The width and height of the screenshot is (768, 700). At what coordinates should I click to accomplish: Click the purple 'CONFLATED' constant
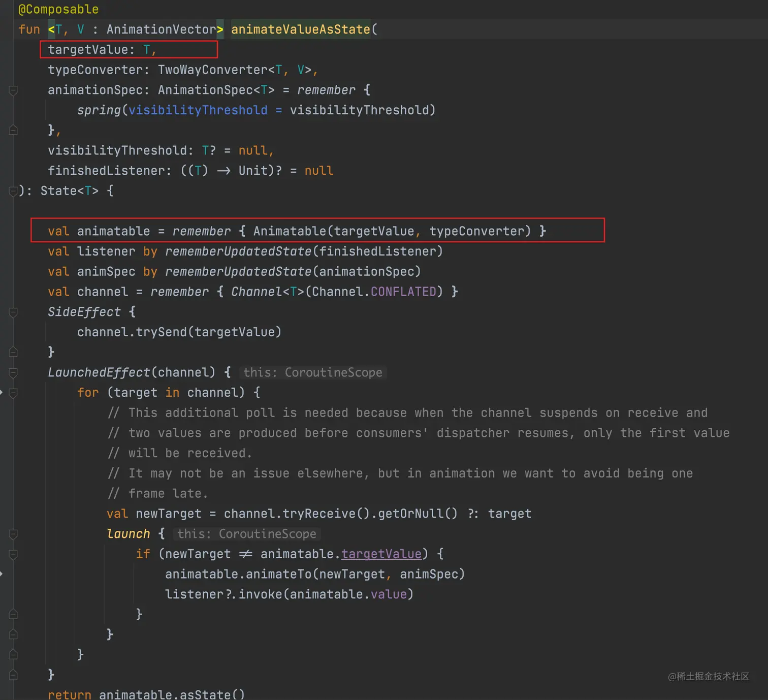[x=403, y=292]
